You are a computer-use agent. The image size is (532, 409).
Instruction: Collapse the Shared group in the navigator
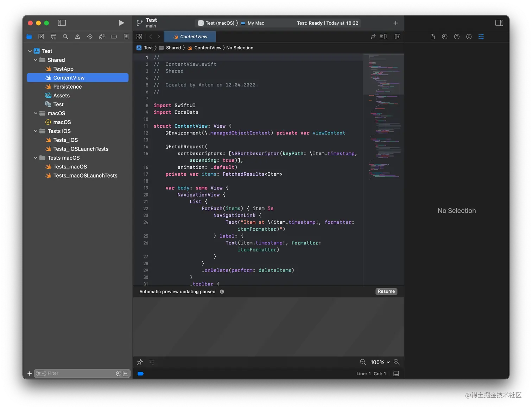[x=35, y=60]
